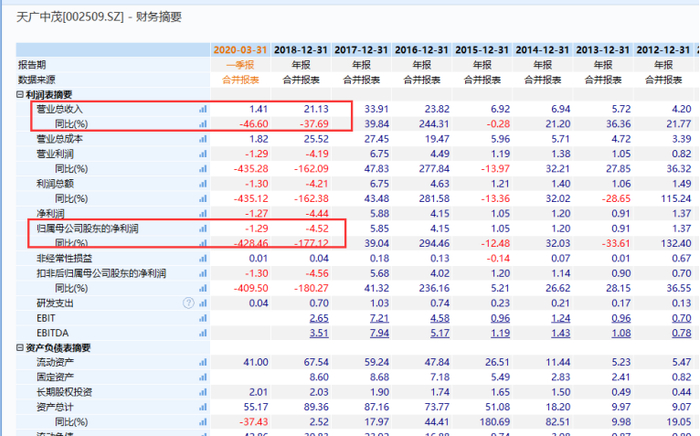Click 营业总收入 value 21.13
The image size is (700, 436).
click(316, 109)
